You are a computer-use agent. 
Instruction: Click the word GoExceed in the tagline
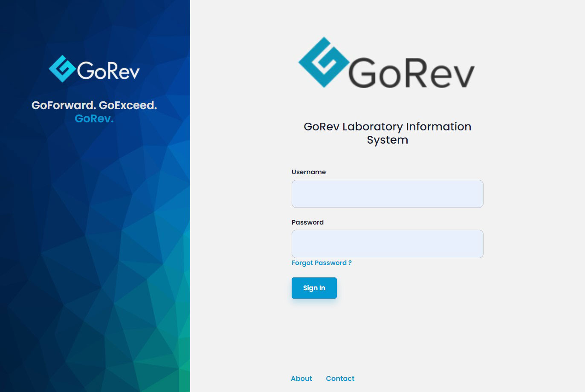(x=127, y=105)
